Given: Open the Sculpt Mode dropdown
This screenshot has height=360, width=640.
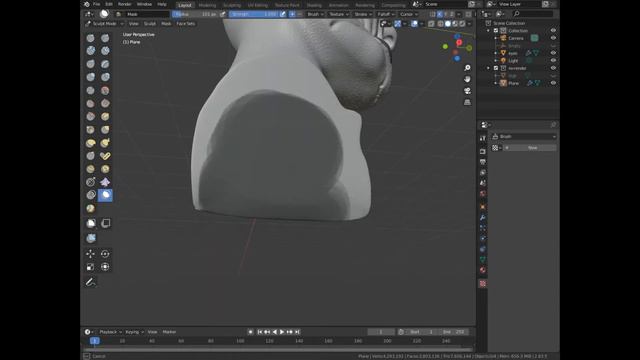Looking at the screenshot, I should tap(104, 24).
